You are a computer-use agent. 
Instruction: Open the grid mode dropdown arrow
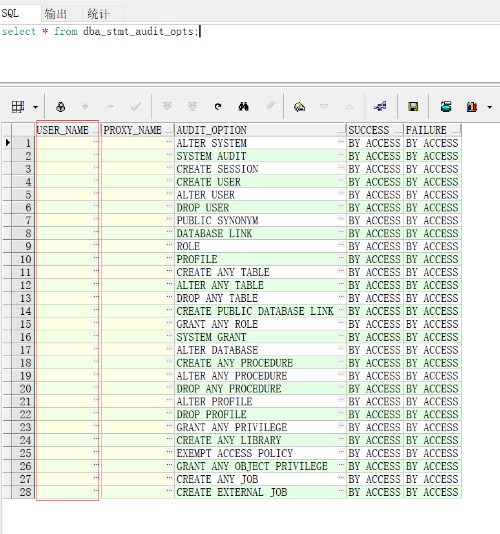click(35, 107)
